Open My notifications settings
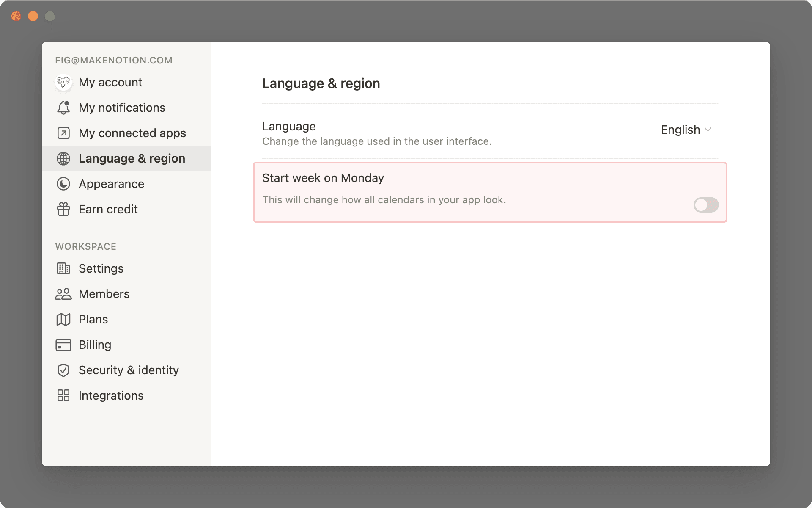This screenshot has width=812, height=508. [x=122, y=108]
